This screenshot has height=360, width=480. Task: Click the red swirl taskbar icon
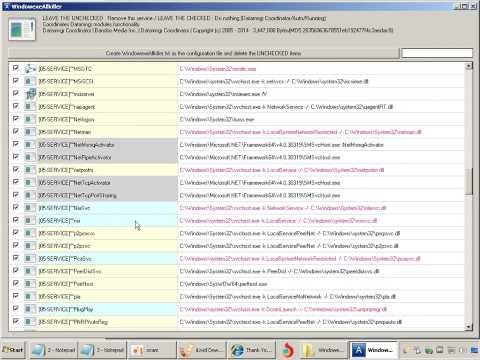click(288, 350)
